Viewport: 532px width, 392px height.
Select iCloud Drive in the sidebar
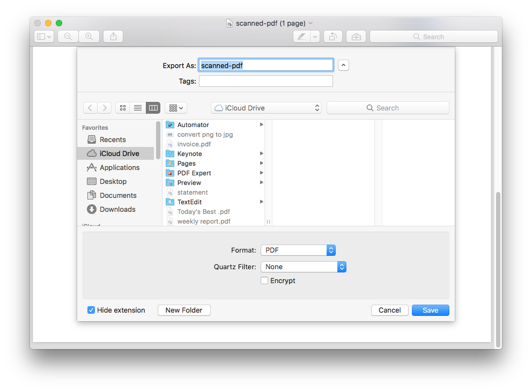pos(116,153)
